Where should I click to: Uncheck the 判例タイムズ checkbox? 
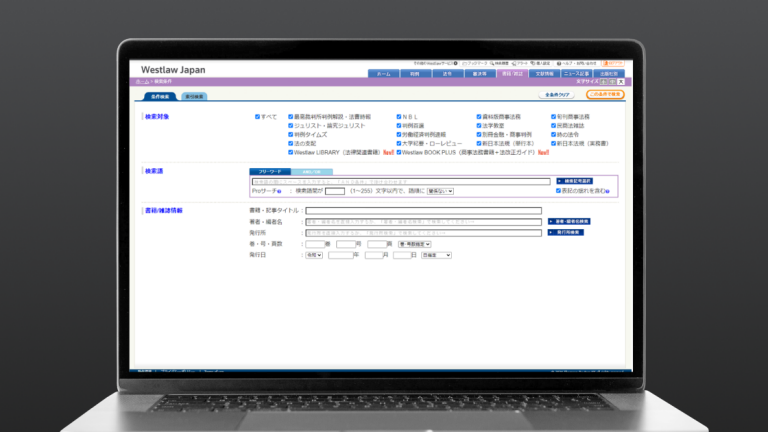(x=290, y=134)
